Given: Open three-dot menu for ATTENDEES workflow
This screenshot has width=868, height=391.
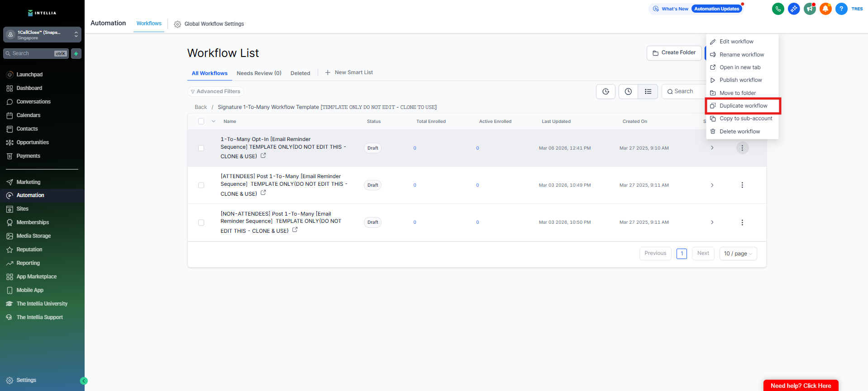Looking at the screenshot, I should pyautogui.click(x=742, y=185).
